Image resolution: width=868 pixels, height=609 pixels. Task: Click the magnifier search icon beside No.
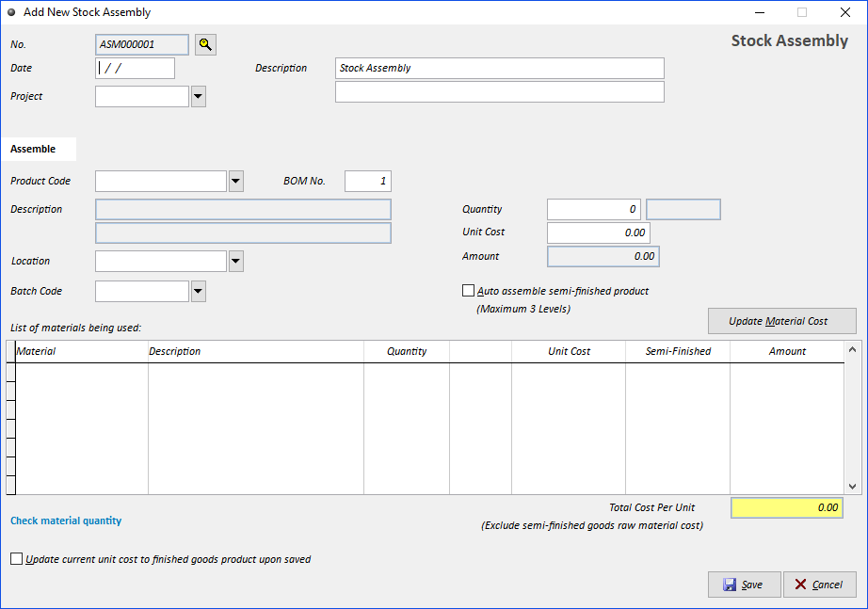(x=205, y=44)
